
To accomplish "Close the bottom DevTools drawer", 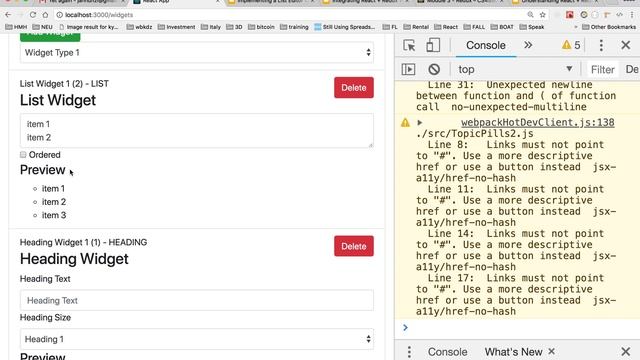I will (626, 351).
